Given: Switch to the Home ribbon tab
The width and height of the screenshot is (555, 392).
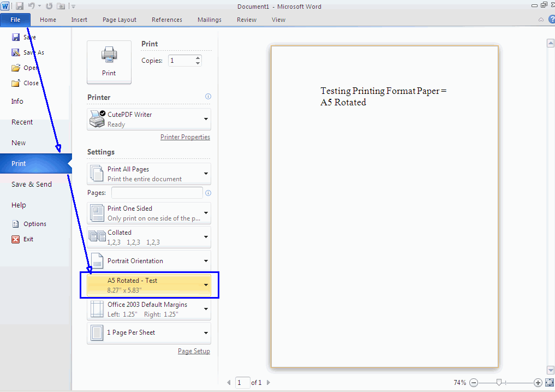Looking at the screenshot, I should click(x=48, y=19).
